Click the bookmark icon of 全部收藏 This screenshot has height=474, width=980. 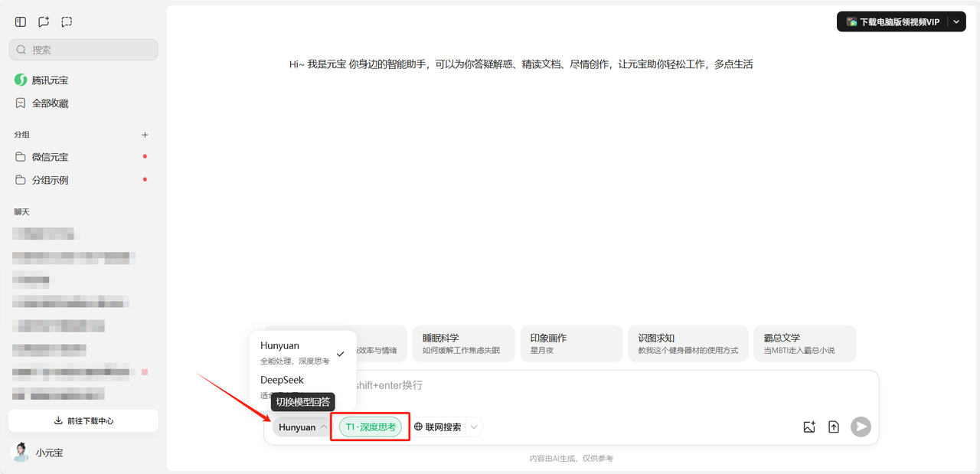point(21,103)
